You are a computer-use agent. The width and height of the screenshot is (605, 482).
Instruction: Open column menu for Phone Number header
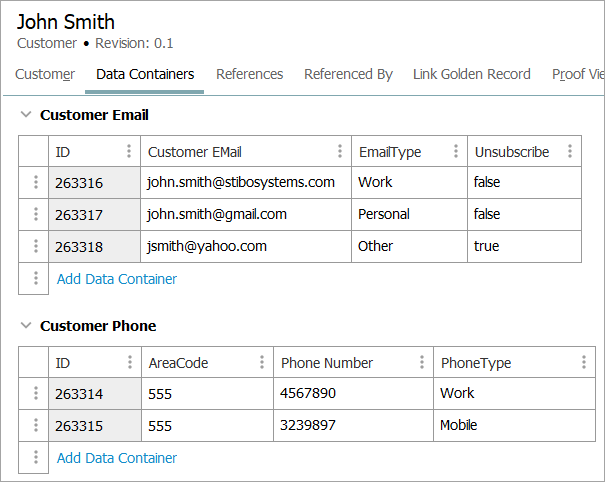[x=422, y=363]
